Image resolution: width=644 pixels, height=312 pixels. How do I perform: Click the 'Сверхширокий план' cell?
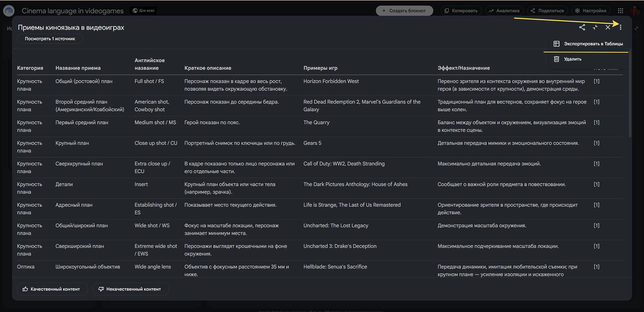click(80, 246)
